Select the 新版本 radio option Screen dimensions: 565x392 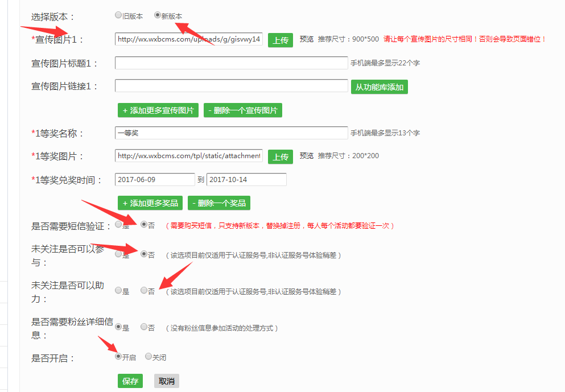pos(158,15)
